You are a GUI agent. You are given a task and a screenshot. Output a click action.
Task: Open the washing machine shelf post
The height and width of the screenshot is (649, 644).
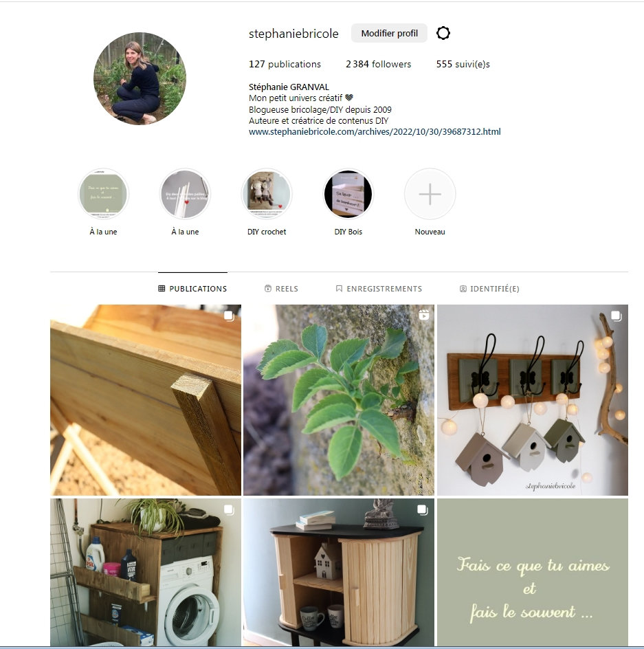(x=146, y=572)
